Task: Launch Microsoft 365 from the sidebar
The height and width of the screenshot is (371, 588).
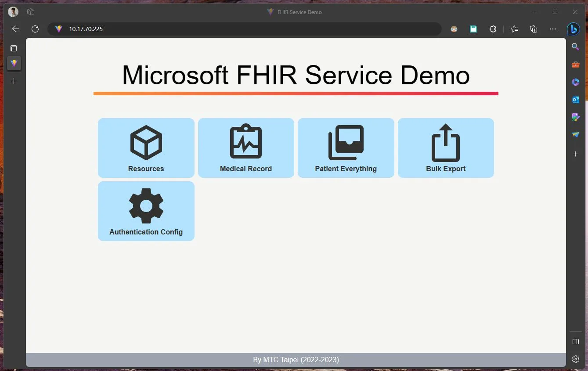Action: coord(575,82)
